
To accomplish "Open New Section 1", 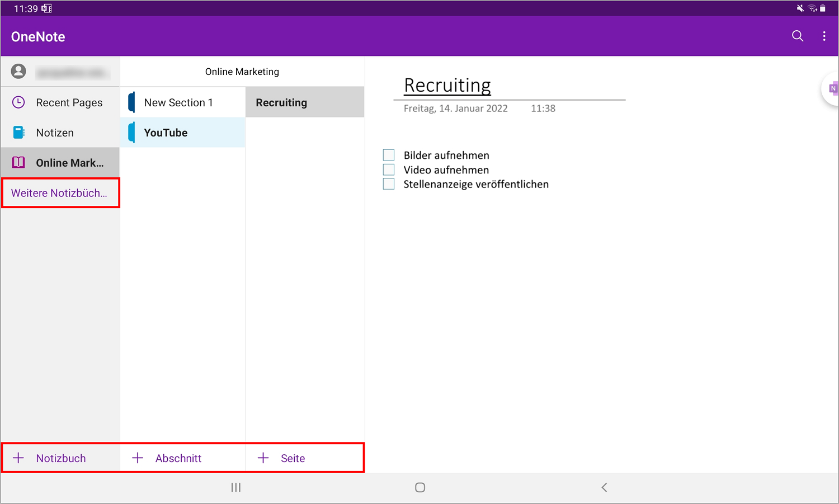I will click(183, 102).
